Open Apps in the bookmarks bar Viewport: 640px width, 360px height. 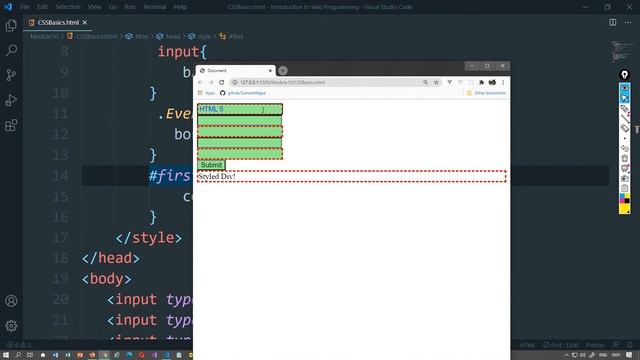point(207,93)
